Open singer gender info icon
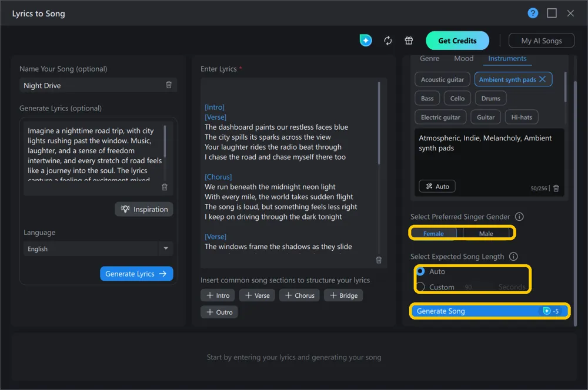 (519, 217)
